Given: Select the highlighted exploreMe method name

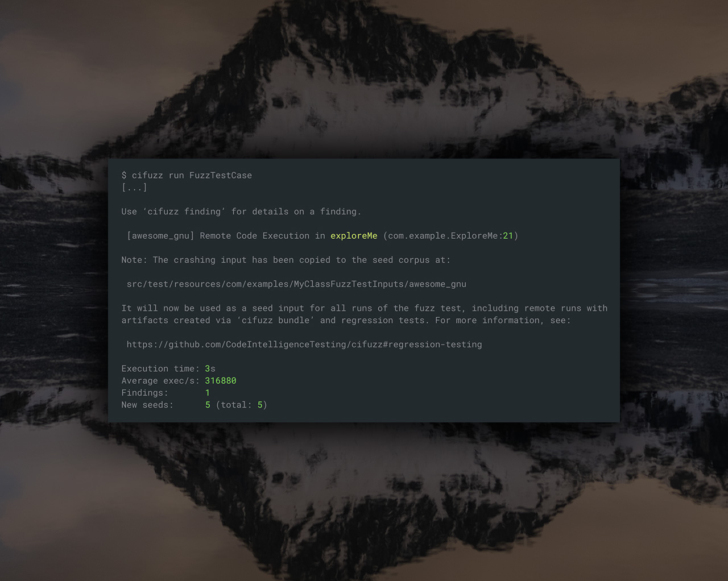Looking at the screenshot, I should pyautogui.click(x=354, y=236).
